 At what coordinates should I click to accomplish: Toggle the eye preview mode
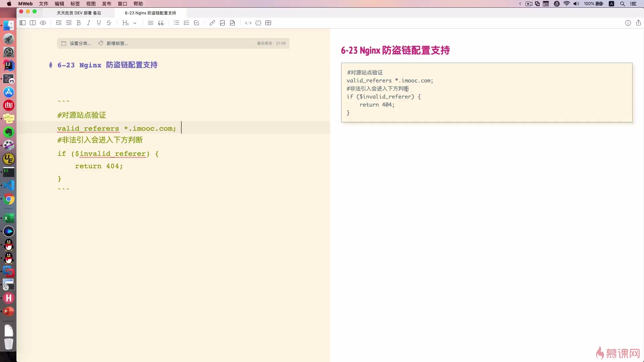(43, 23)
